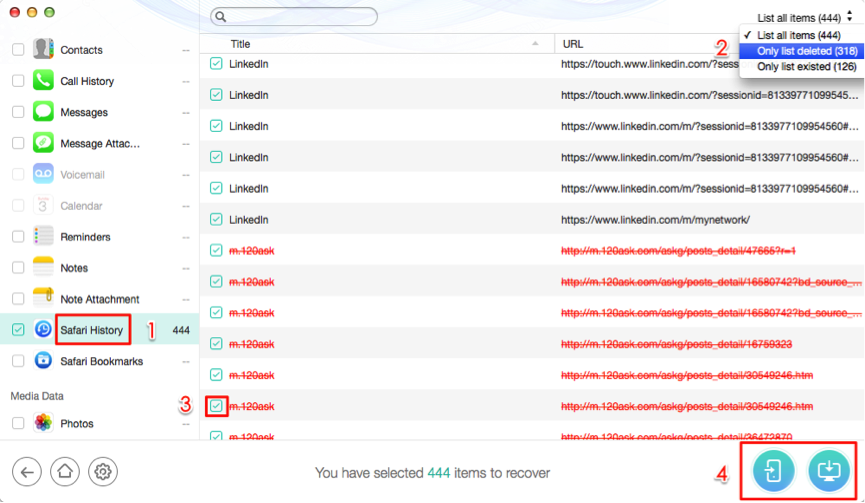Viewport: 865px width, 503px height.
Task: Click the Photos flower icon
Action: point(43,423)
